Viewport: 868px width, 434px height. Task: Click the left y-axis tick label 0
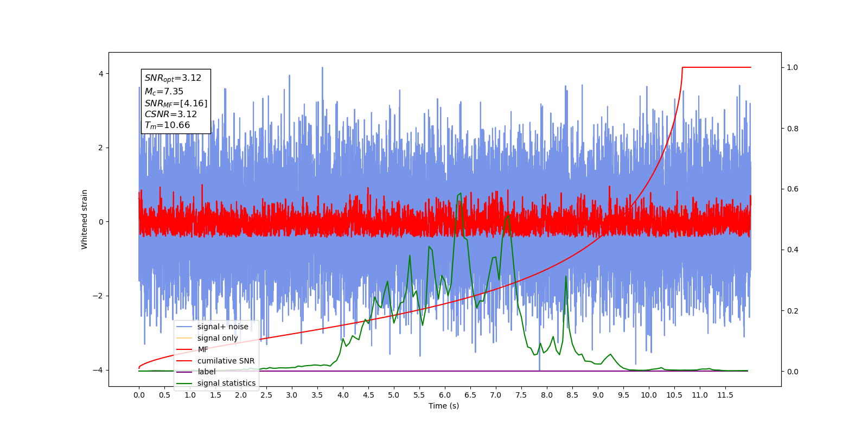pyautogui.click(x=101, y=222)
